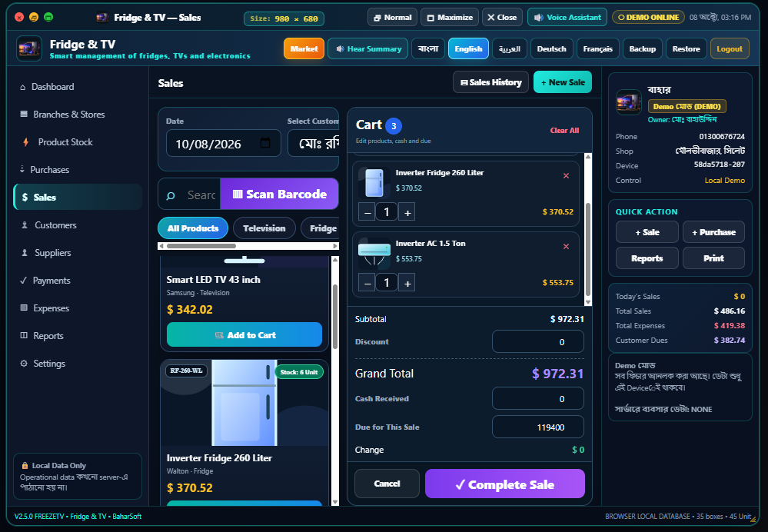
Task: Select the Television category filter
Action: (x=264, y=228)
